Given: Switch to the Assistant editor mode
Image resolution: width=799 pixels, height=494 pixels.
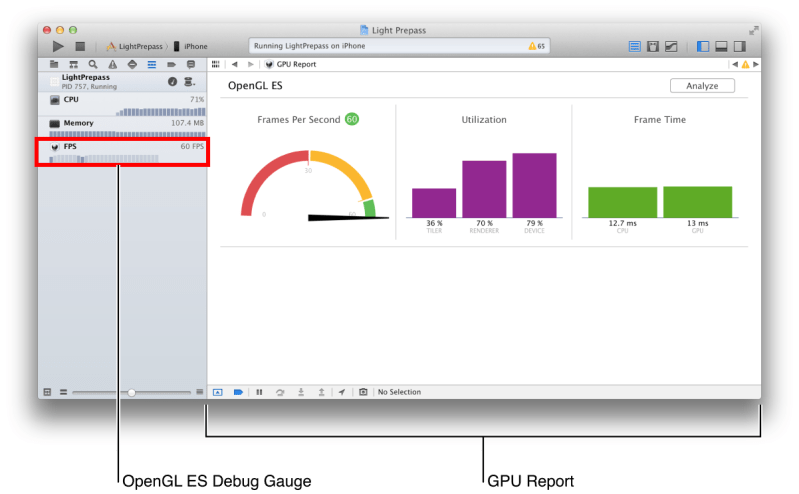Looking at the screenshot, I should pyautogui.click(x=653, y=46).
